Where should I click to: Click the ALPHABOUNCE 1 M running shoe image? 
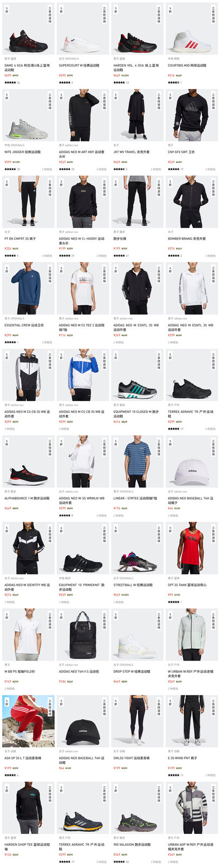pyautogui.click(x=28, y=462)
